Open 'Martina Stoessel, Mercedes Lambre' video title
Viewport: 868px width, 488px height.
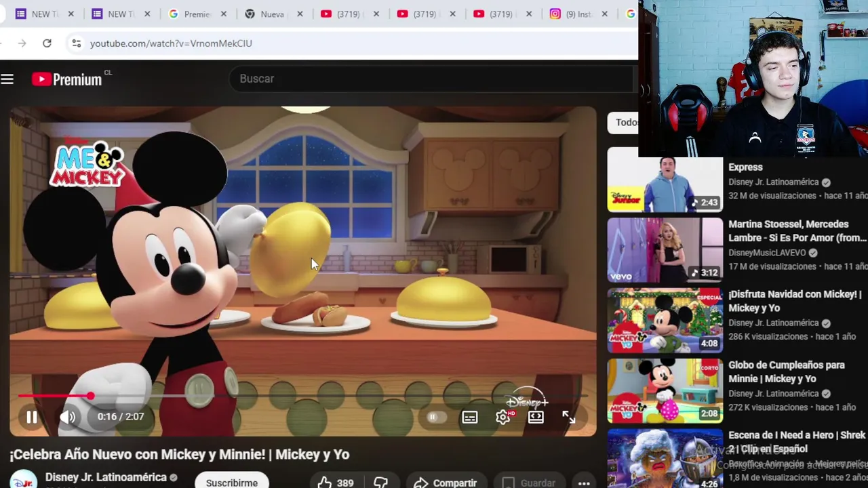(x=797, y=231)
